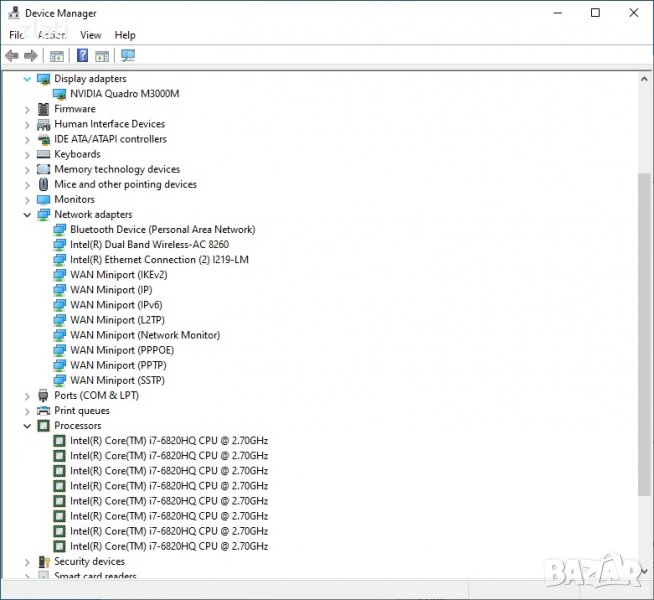Select the NVIDIA Quadro M3000M device
Viewport: 654px width, 600px height.
click(124, 94)
